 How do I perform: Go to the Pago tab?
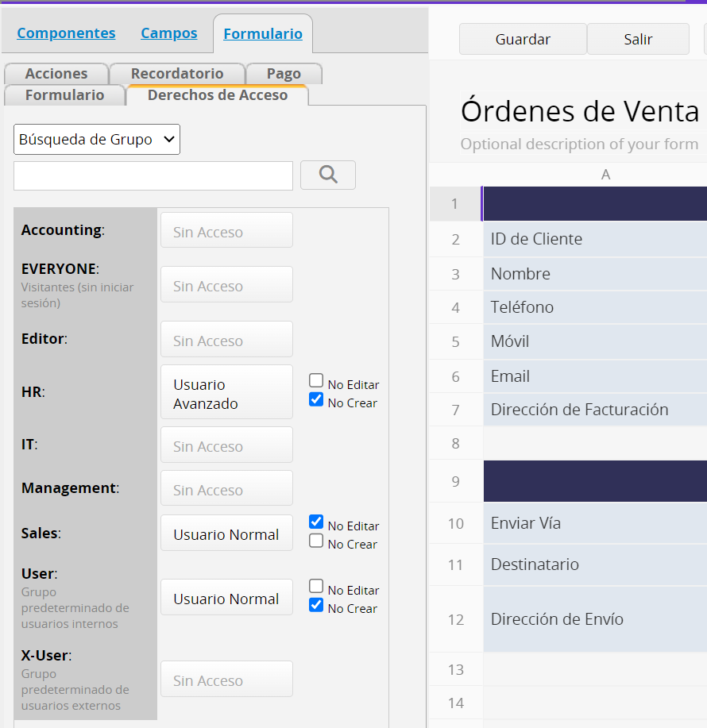[284, 74]
